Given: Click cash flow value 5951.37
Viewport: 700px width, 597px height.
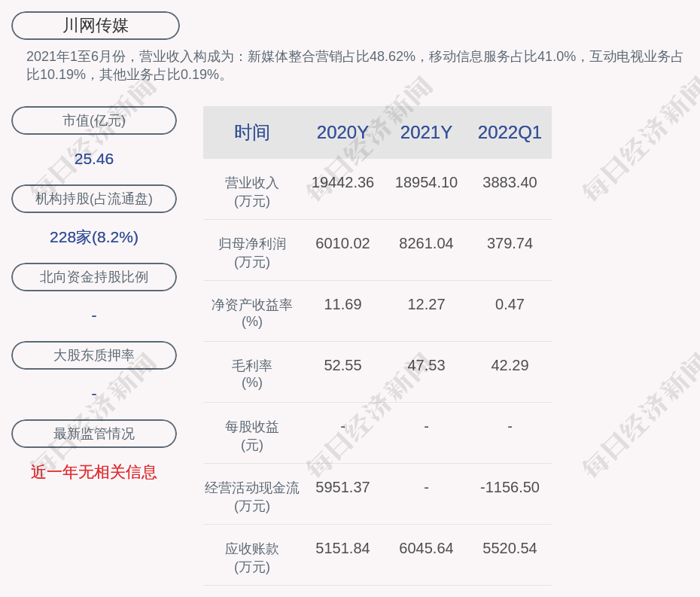Looking at the screenshot, I should coord(342,487).
